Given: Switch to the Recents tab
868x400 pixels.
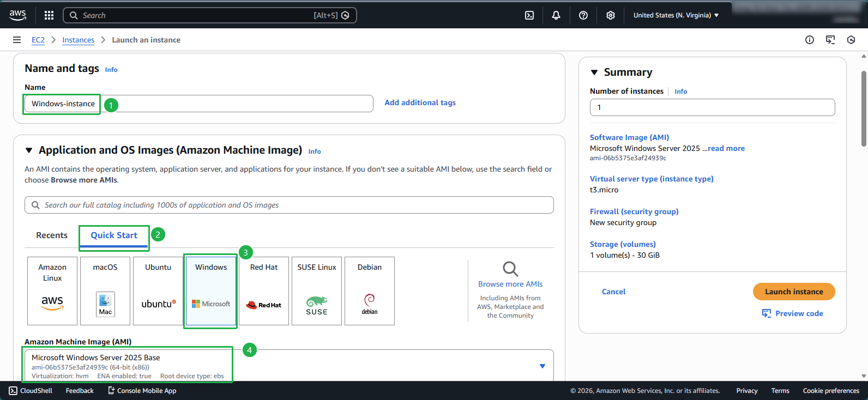Looking at the screenshot, I should pyautogui.click(x=52, y=235).
